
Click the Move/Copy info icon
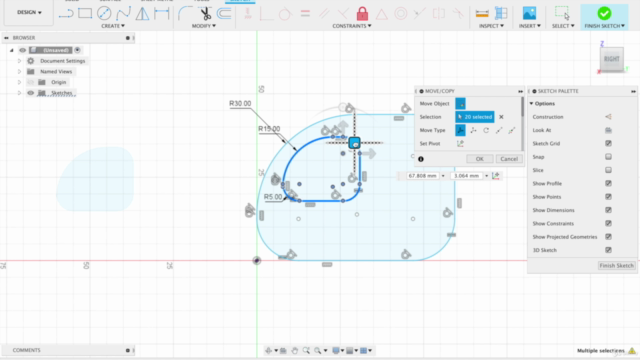pyautogui.click(x=421, y=159)
